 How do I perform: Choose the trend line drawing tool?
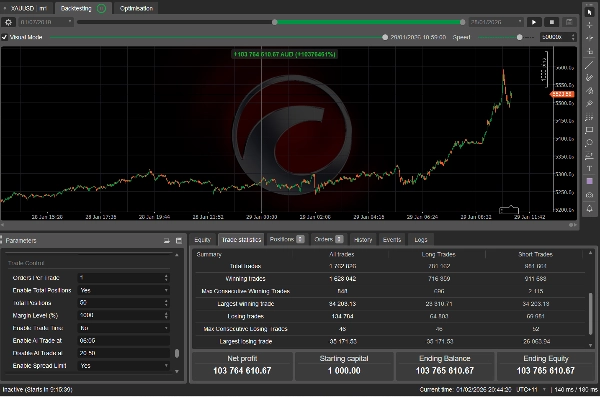(589, 65)
